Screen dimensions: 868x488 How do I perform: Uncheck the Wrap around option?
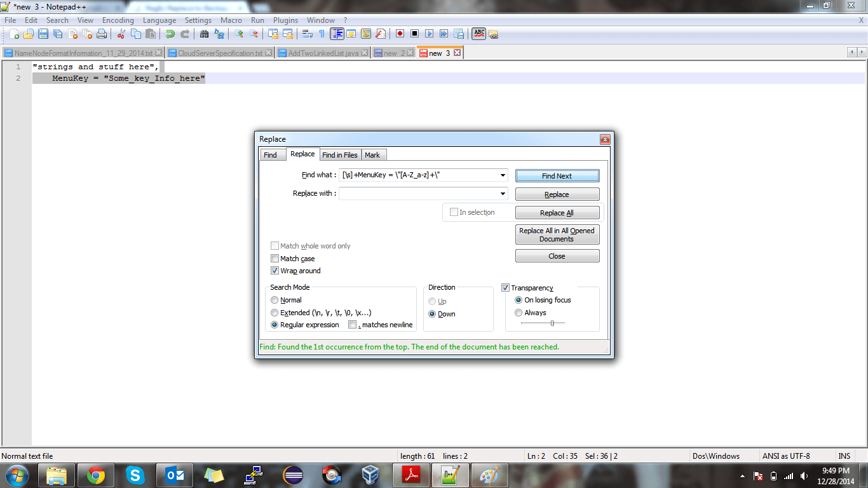click(275, 271)
